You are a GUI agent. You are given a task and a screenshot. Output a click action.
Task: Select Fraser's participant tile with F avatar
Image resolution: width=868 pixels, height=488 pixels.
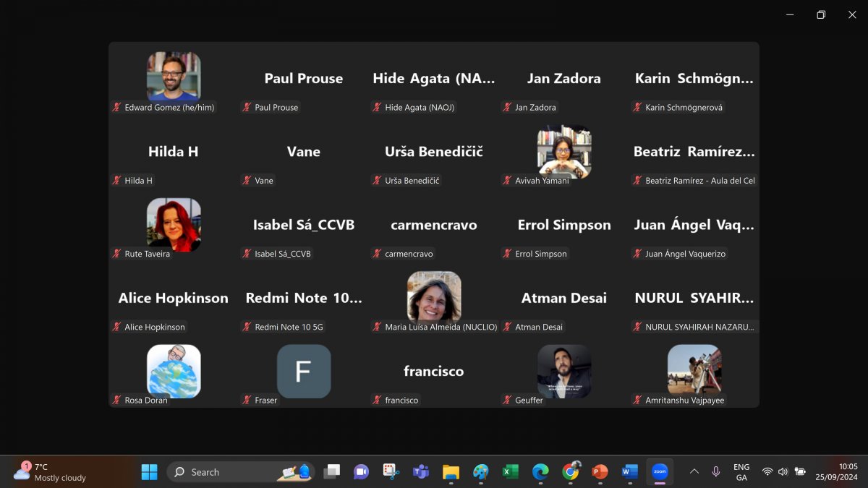pyautogui.click(x=304, y=371)
